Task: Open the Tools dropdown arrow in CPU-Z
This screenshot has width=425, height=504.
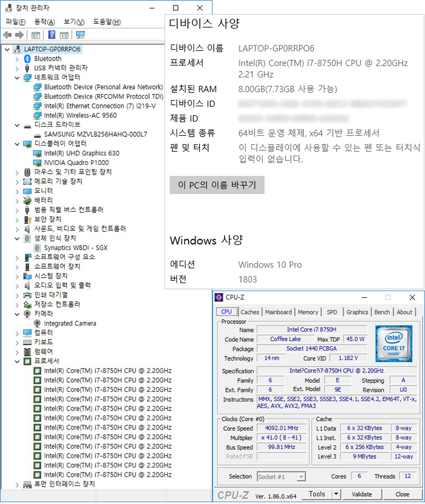Action: 336,494
